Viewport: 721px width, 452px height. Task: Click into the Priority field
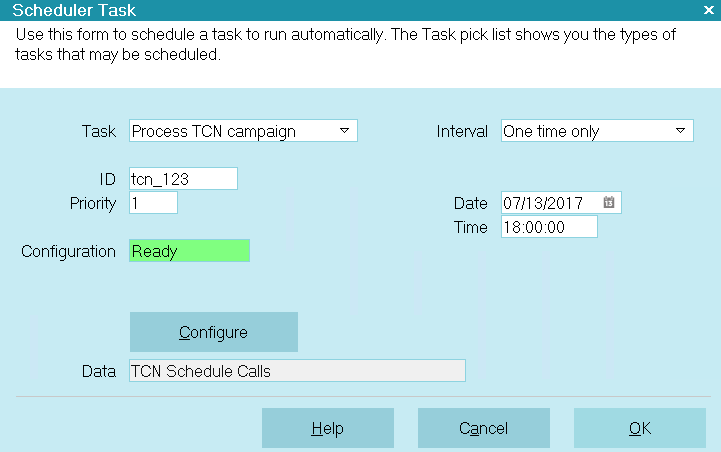click(x=154, y=203)
